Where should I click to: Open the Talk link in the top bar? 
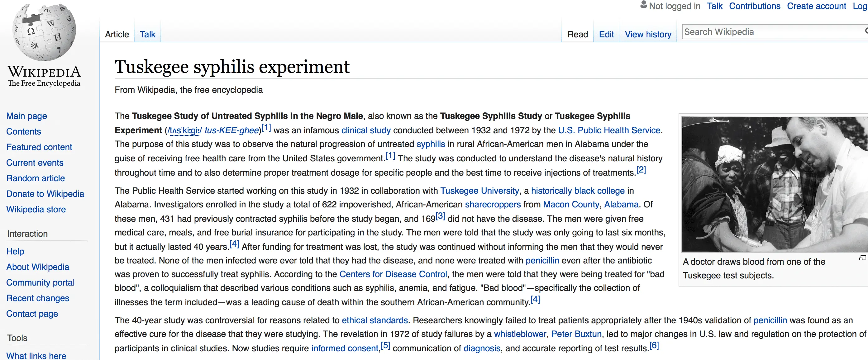[x=714, y=6]
